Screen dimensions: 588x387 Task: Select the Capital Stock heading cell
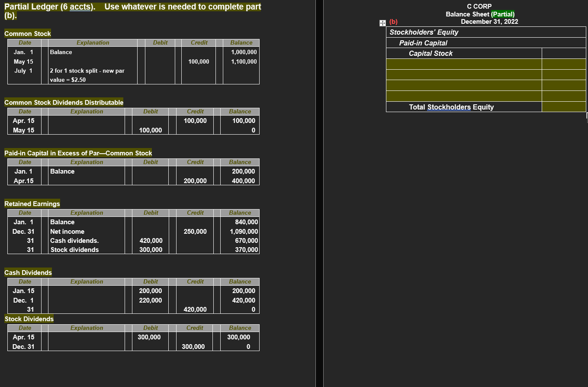coord(431,53)
